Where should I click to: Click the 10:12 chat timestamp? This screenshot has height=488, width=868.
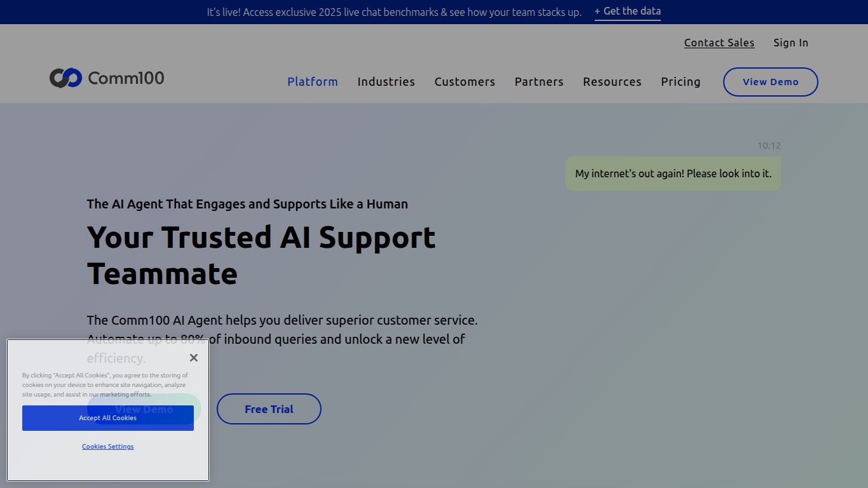coord(769,146)
